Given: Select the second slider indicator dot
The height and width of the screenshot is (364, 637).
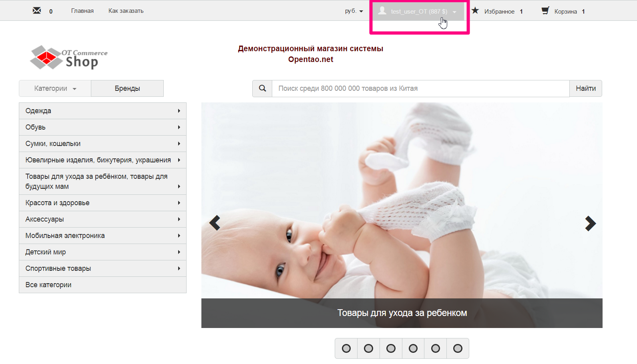Looking at the screenshot, I should [x=368, y=348].
